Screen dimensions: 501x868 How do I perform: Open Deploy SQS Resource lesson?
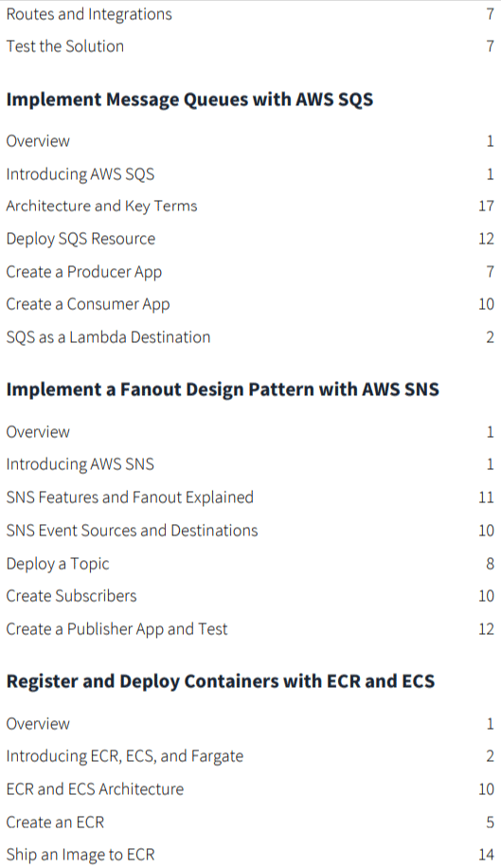[x=81, y=239]
